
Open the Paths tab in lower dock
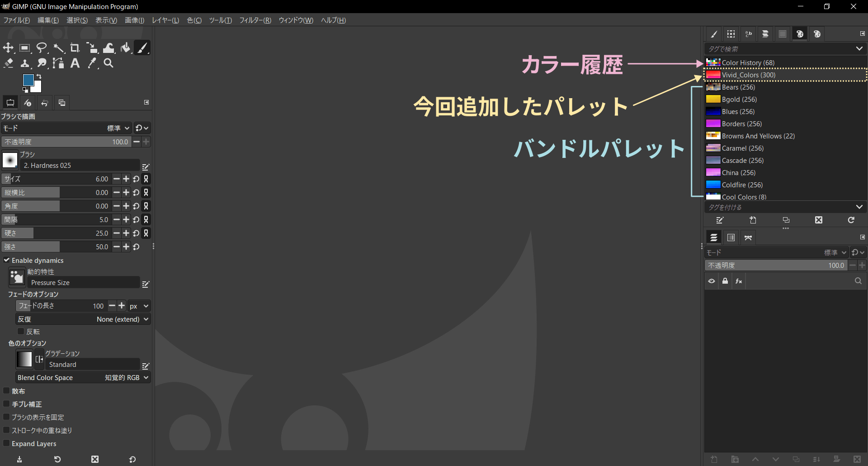pyautogui.click(x=748, y=238)
